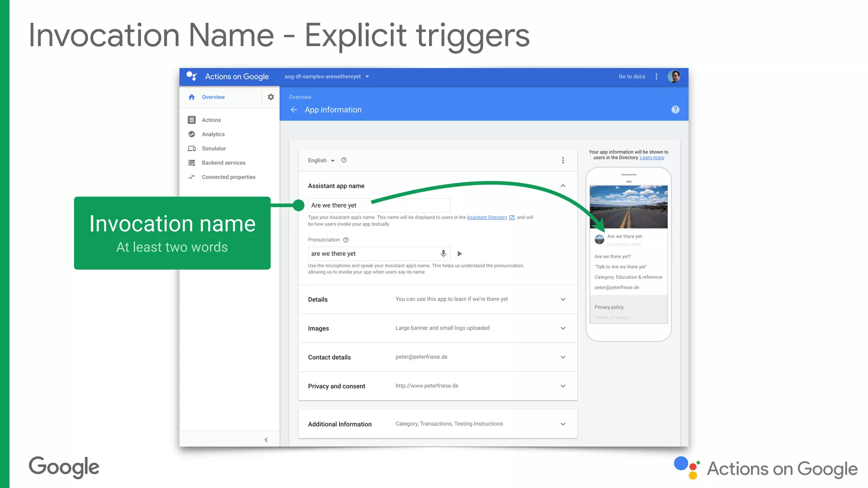
Task: Click 'peter@peterfriese.de' in phone preview
Action: tap(617, 288)
